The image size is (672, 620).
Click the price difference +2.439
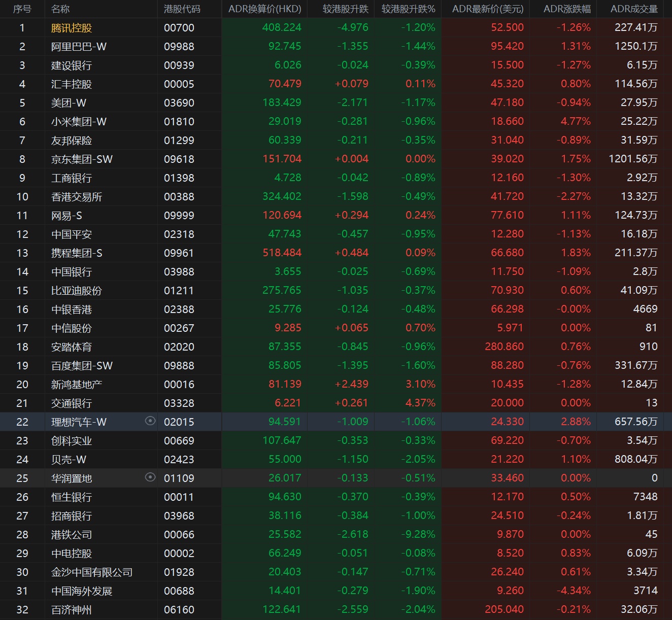pyautogui.click(x=352, y=384)
